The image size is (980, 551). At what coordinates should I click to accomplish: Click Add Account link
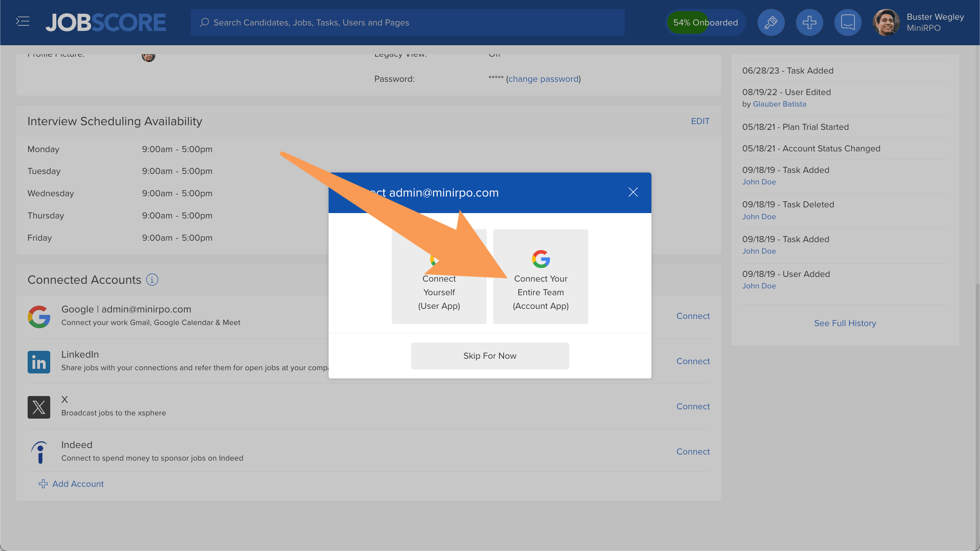point(78,484)
